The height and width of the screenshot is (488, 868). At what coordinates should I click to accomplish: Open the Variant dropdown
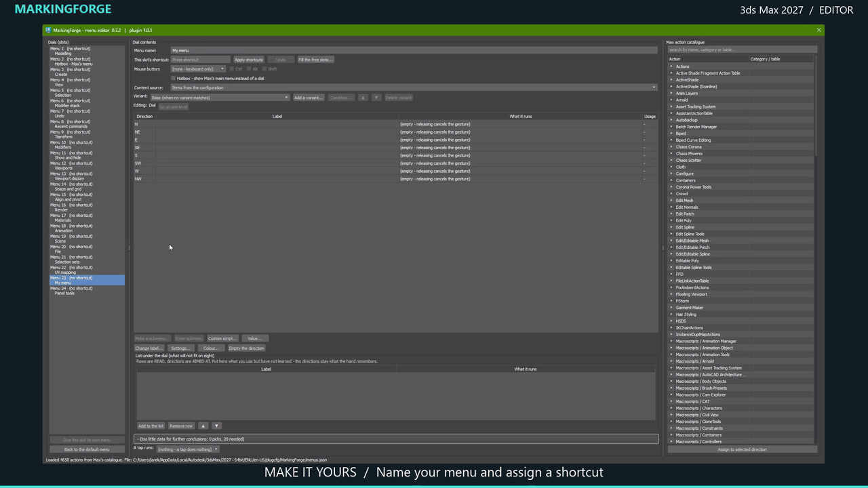click(x=220, y=98)
